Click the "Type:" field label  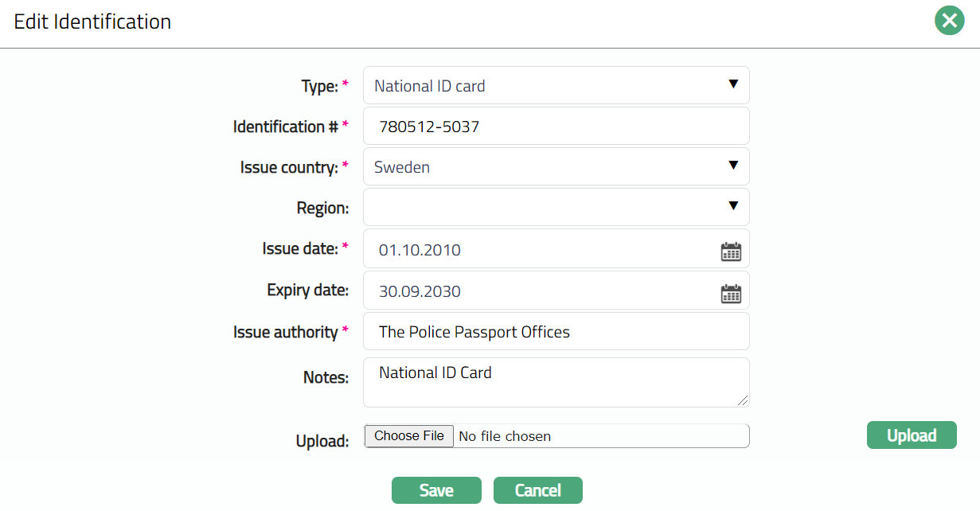point(320,86)
